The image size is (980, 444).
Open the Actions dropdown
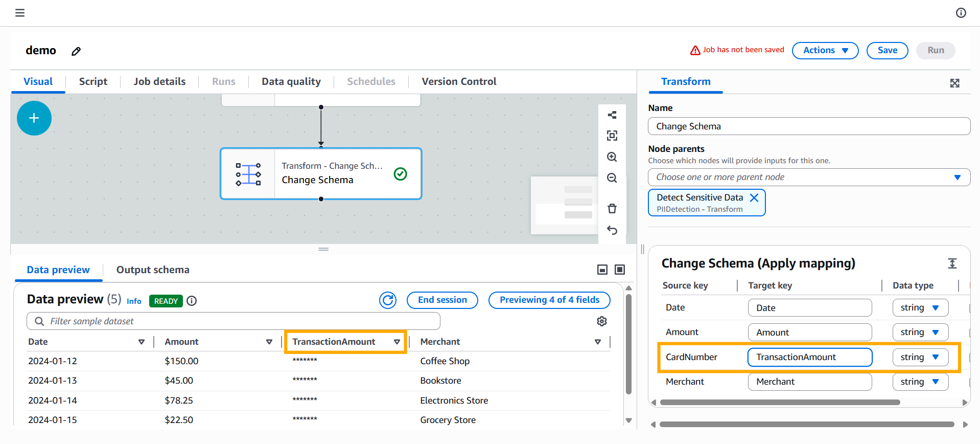825,50
